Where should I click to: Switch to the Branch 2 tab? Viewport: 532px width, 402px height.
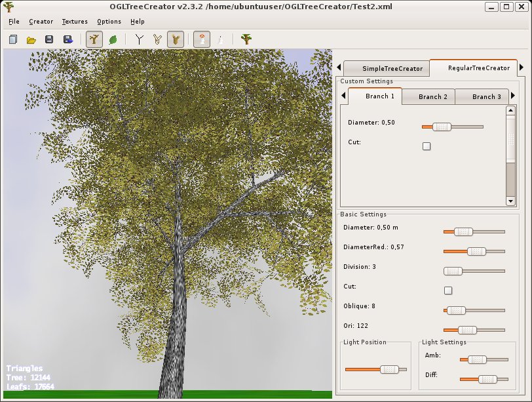[x=433, y=97]
